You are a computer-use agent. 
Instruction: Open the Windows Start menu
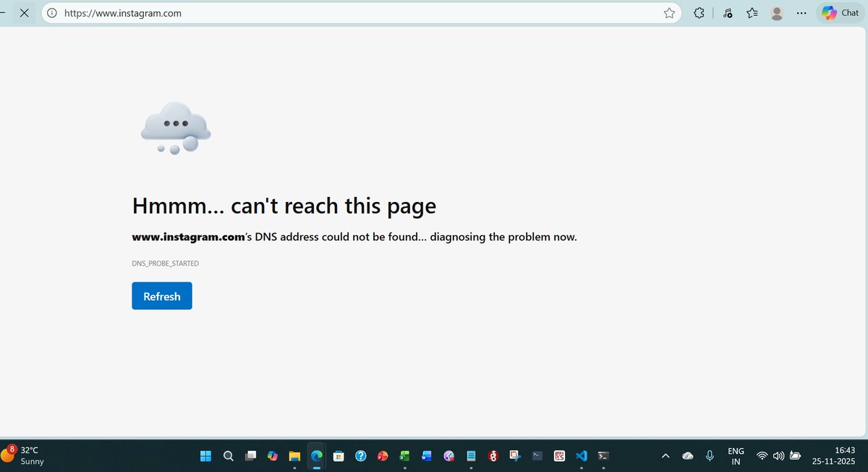[x=205, y=456]
